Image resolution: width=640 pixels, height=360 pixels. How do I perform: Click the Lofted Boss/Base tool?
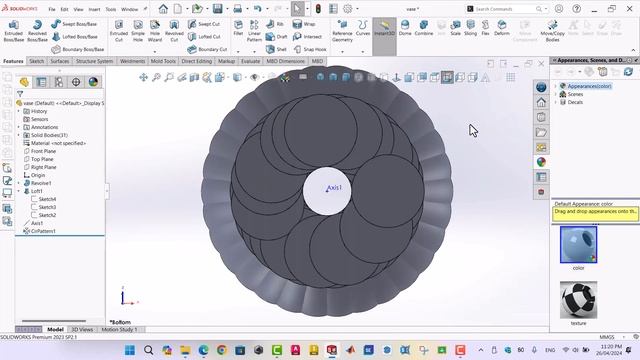point(74,37)
